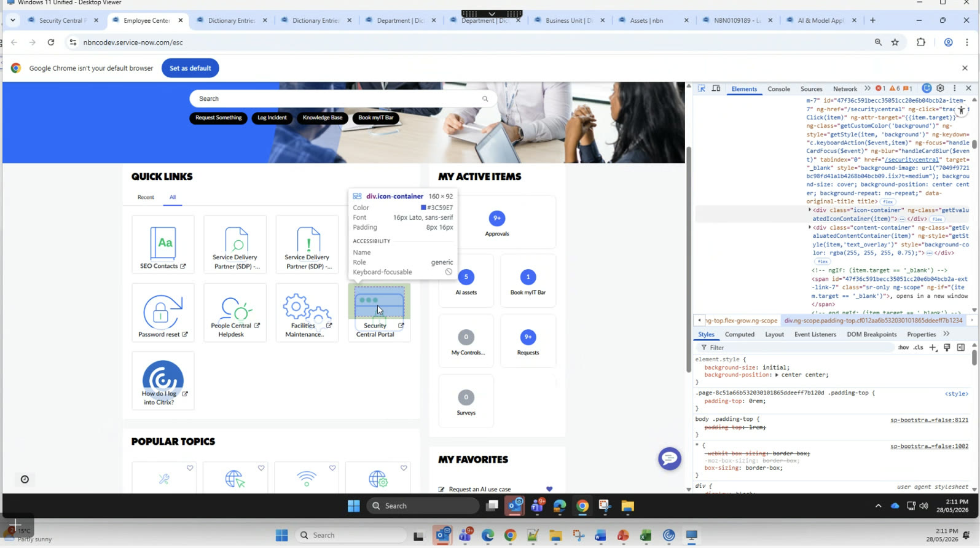Bookmark this page with the star icon
Screen dimensions: 980x548
[895, 42]
